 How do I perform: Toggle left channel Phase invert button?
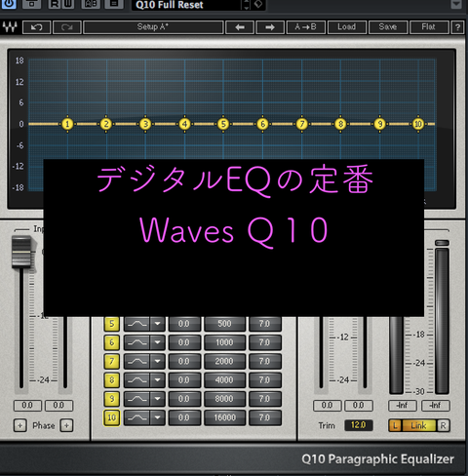pos(20,425)
